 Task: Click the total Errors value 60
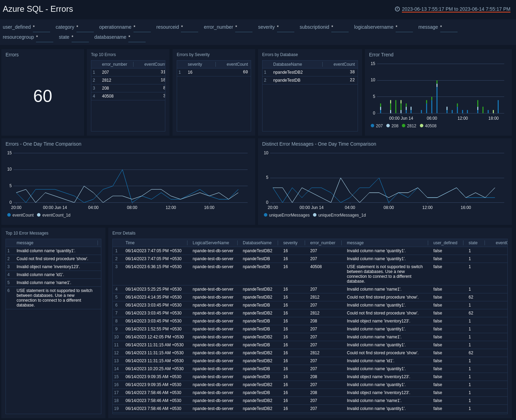coord(43,96)
